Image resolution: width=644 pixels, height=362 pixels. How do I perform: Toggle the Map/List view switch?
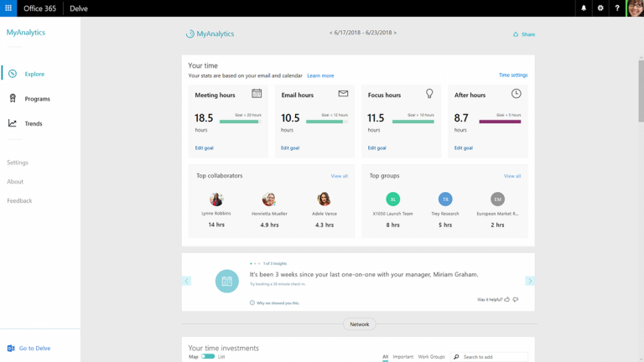point(208,357)
